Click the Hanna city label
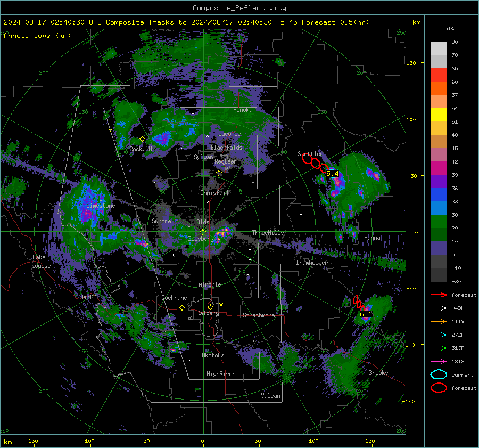Image resolution: width=479 pixels, height=448 pixels. (372, 238)
